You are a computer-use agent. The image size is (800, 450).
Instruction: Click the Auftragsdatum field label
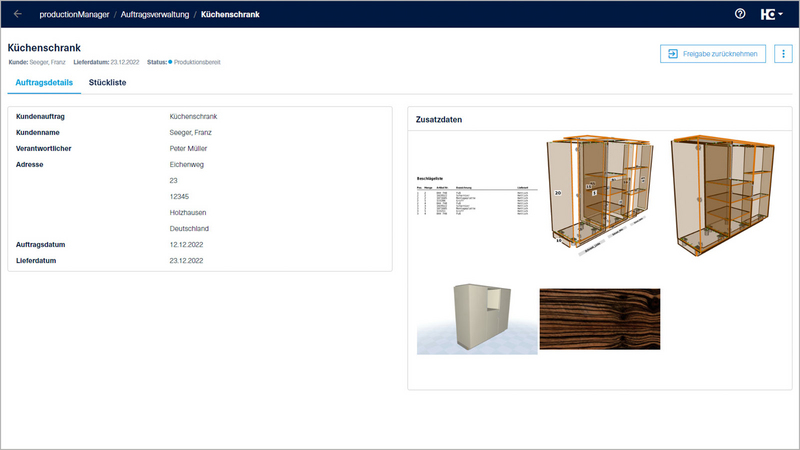point(40,244)
